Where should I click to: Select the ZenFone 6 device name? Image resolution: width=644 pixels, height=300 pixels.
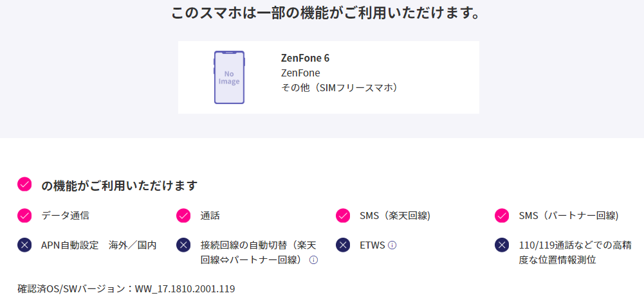pos(305,58)
